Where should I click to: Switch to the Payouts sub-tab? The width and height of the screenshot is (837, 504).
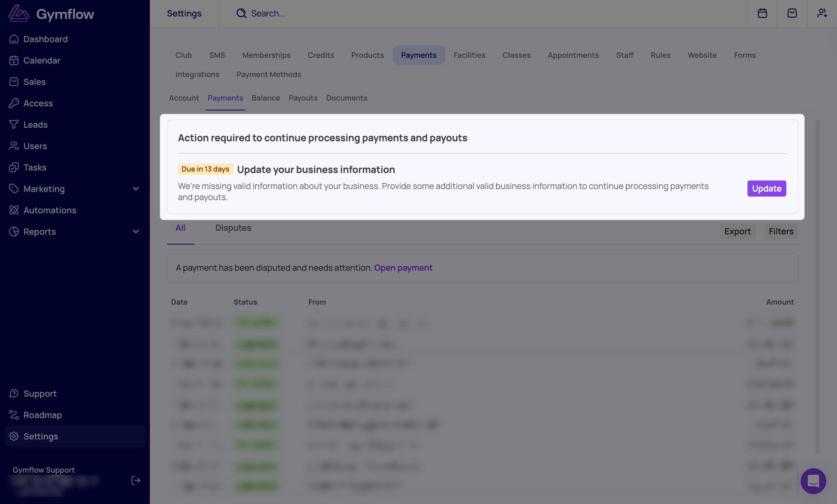pyautogui.click(x=303, y=98)
